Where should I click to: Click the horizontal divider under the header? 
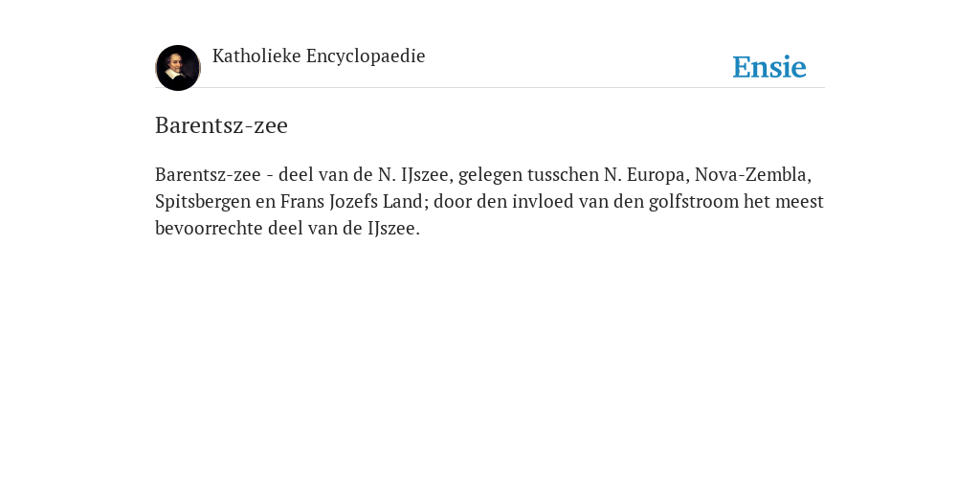[490, 88]
